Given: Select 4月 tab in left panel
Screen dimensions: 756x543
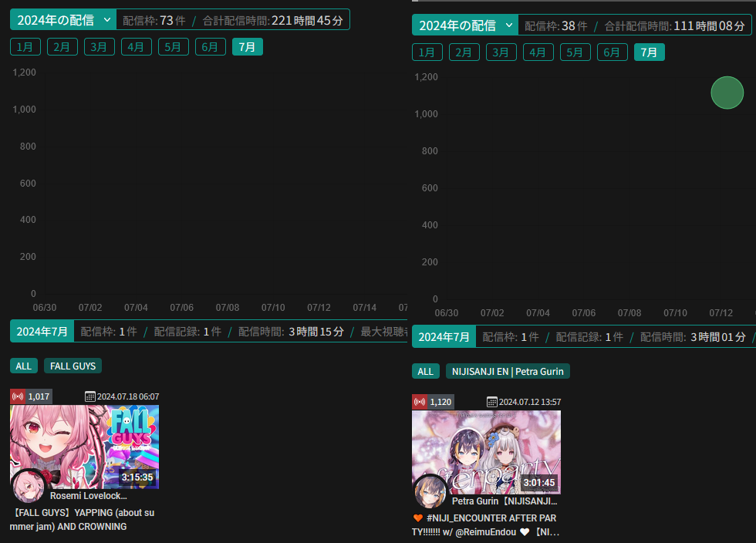Looking at the screenshot, I should [x=137, y=47].
